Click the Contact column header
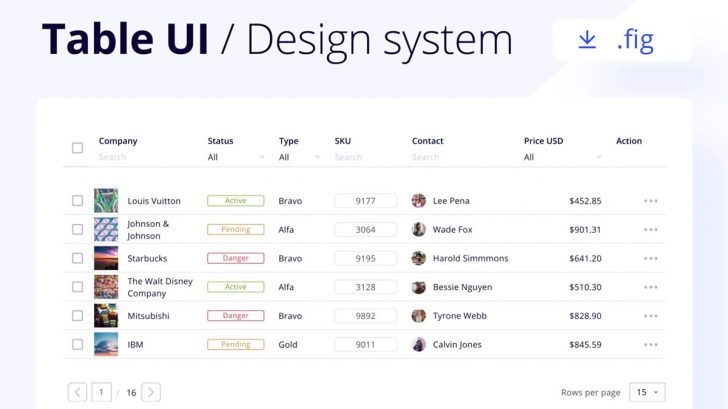This screenshot has width=728, height=409. click(428, 141)
